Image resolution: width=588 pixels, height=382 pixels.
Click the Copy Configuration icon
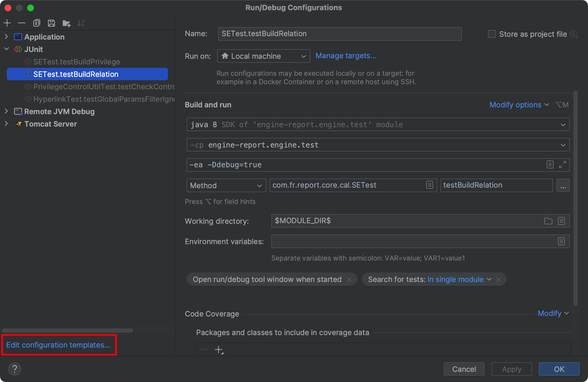36,23
